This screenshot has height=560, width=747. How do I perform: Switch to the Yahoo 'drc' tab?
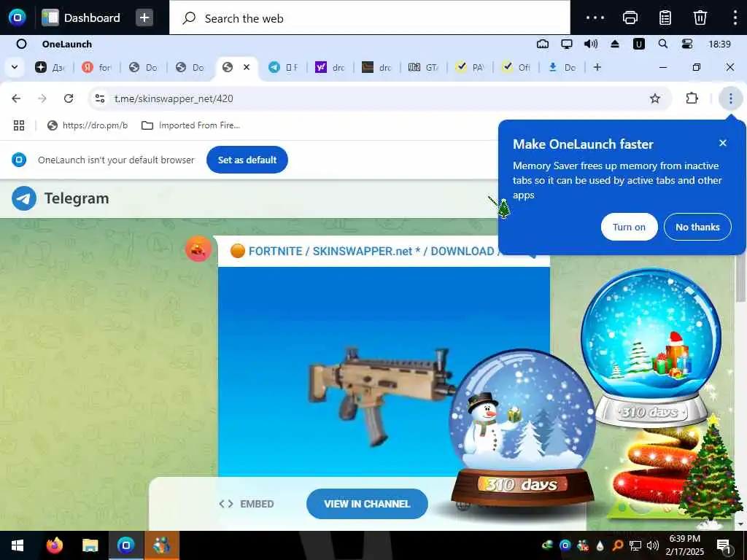point(330,68)
